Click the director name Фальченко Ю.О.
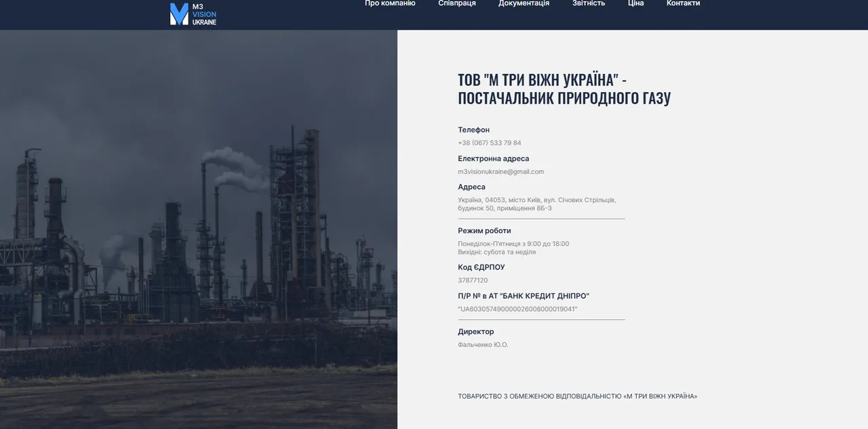 point(483,345)
